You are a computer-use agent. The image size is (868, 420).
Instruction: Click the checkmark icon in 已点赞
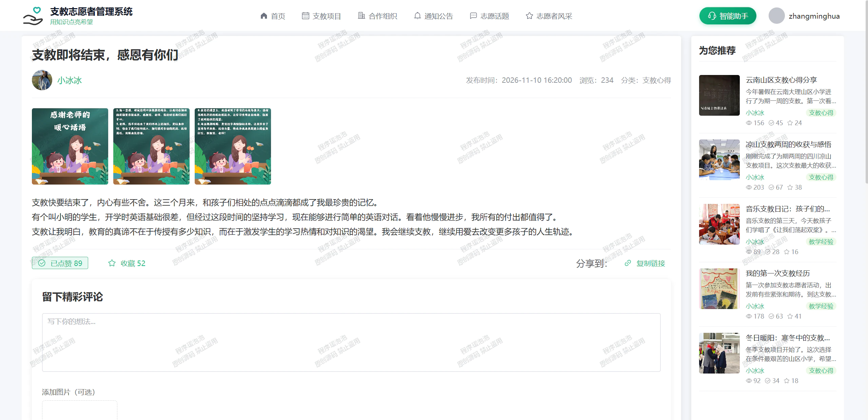42,263
